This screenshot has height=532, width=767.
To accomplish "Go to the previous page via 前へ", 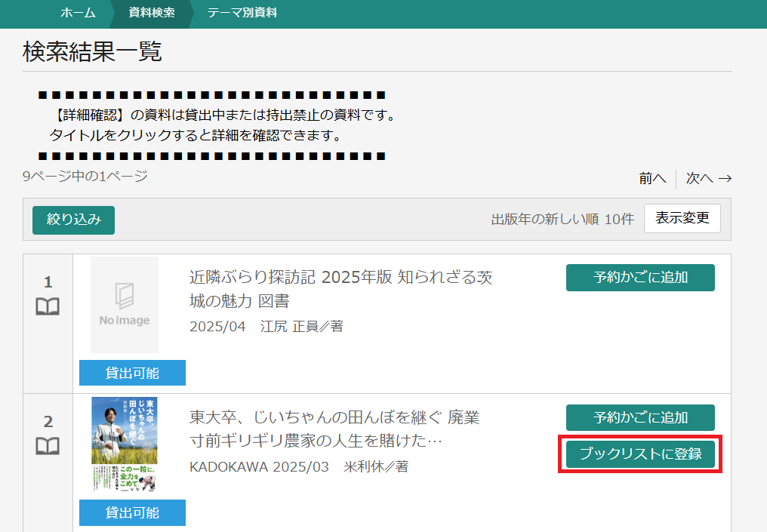I will 652,179.
